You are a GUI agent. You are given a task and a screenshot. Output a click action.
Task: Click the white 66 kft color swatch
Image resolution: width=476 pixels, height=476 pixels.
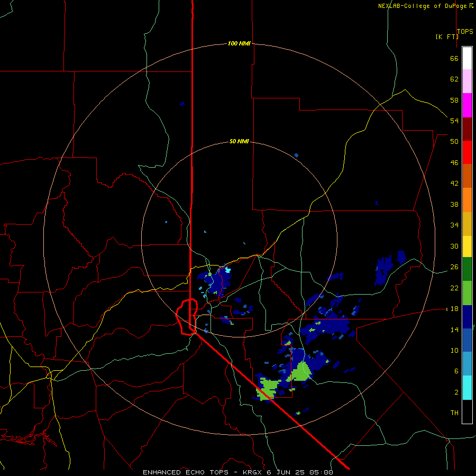pyautogui.click(x=467, y=58)
